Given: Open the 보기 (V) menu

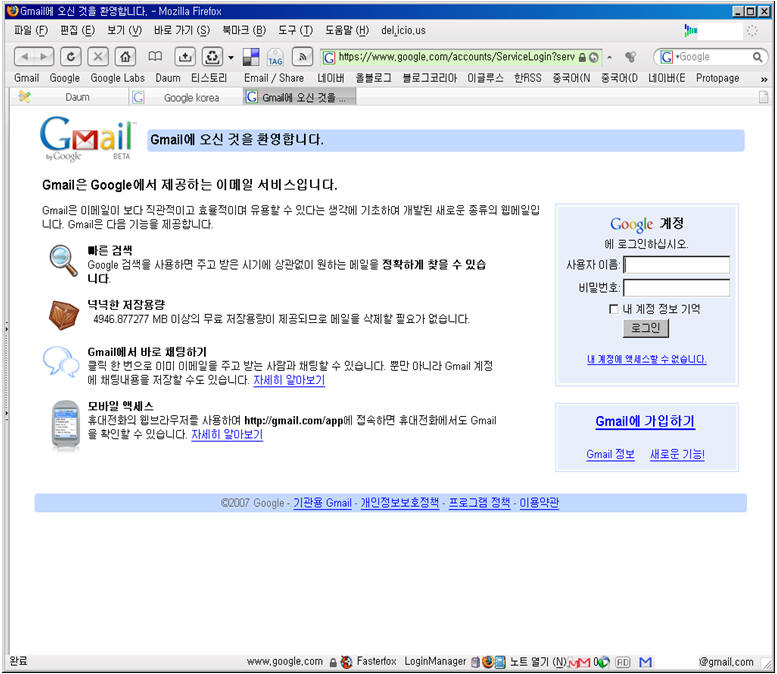Looking at the screenshot, I should coord(124,30).
